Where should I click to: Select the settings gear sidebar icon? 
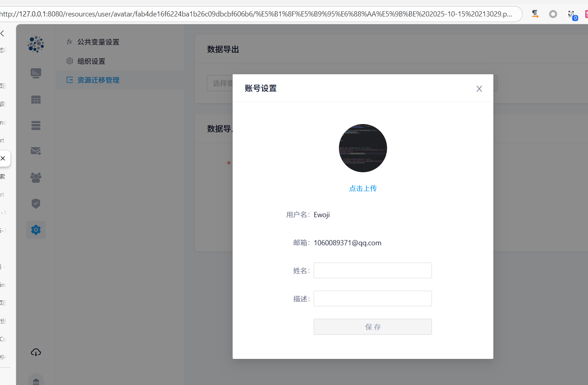(36, 230)
